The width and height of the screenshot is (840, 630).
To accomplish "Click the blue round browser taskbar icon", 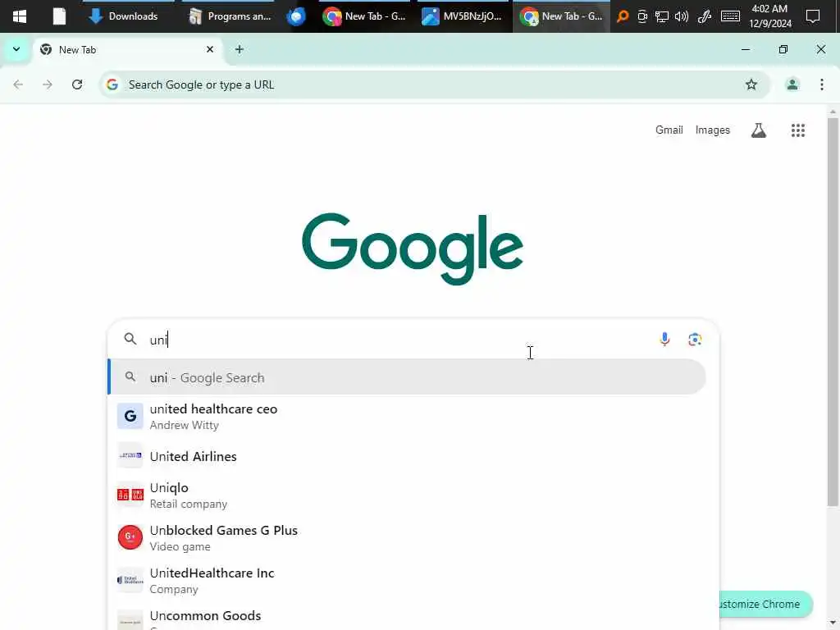I will [x=295, y=16].
